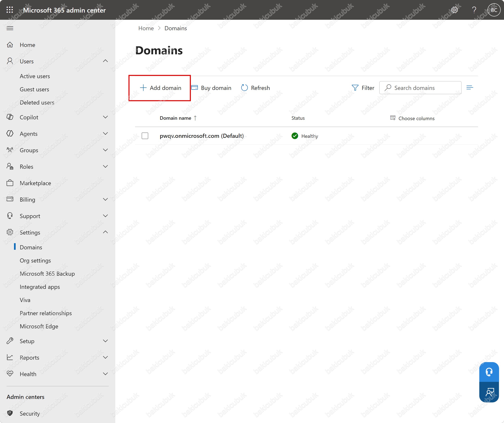Viewport: 504px width, 423px height.
Task: Collapse navigation with the hamburger icon
Action: click(10, 28)
